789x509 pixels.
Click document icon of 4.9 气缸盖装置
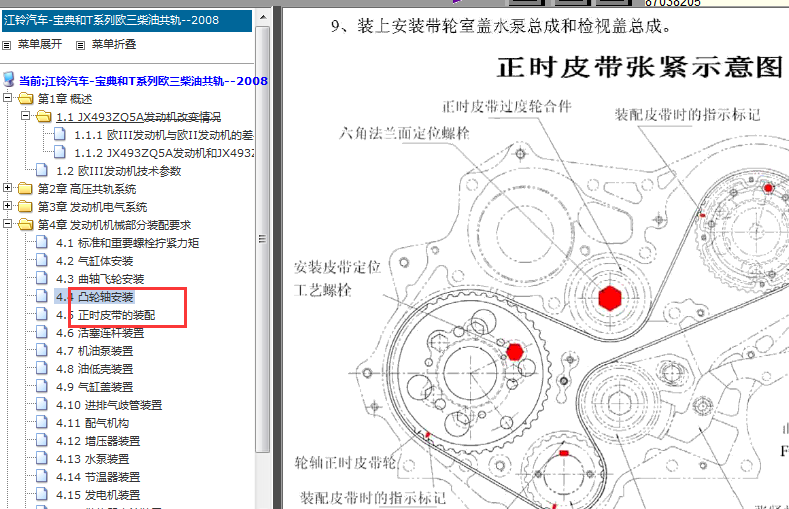pos(42,386)
